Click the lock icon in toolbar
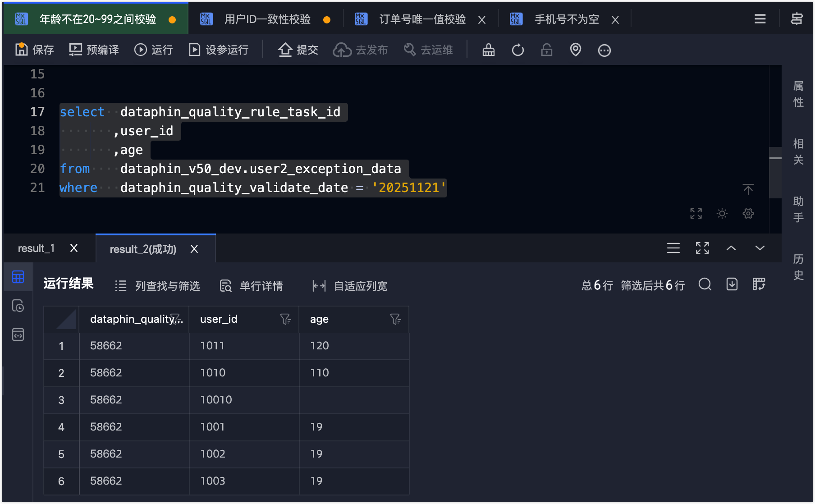This screenshot has width=815, height=504. point(547,50)
